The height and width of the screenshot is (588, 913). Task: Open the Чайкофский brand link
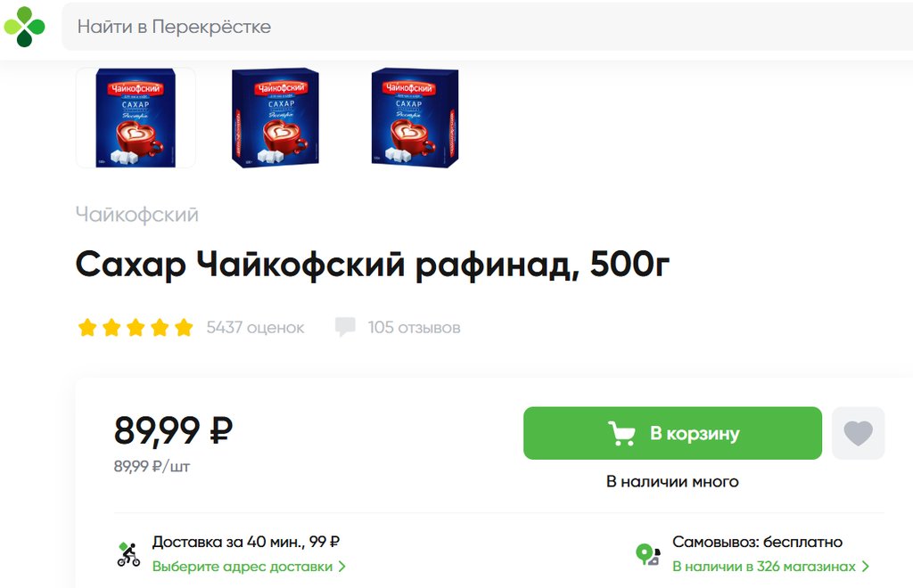(x=136, y=215)
